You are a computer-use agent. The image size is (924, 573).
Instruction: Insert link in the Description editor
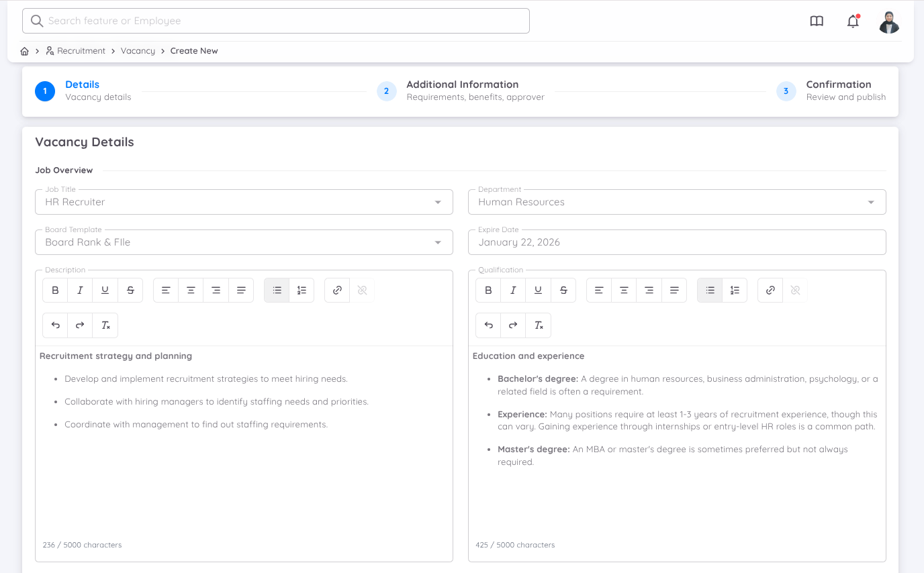(337, 291)
